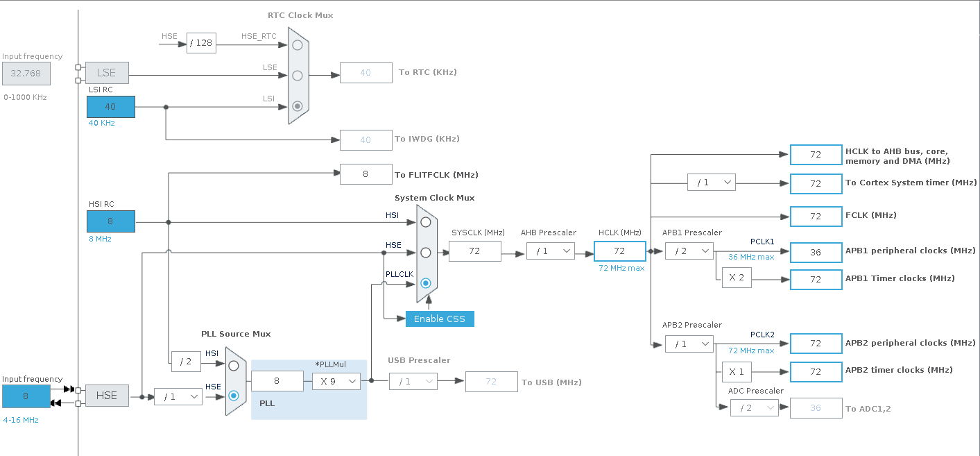Viewport: 980px width, 456px height.
Task: Click the To RTC (KHz) value box
Action: click(366, 72)
